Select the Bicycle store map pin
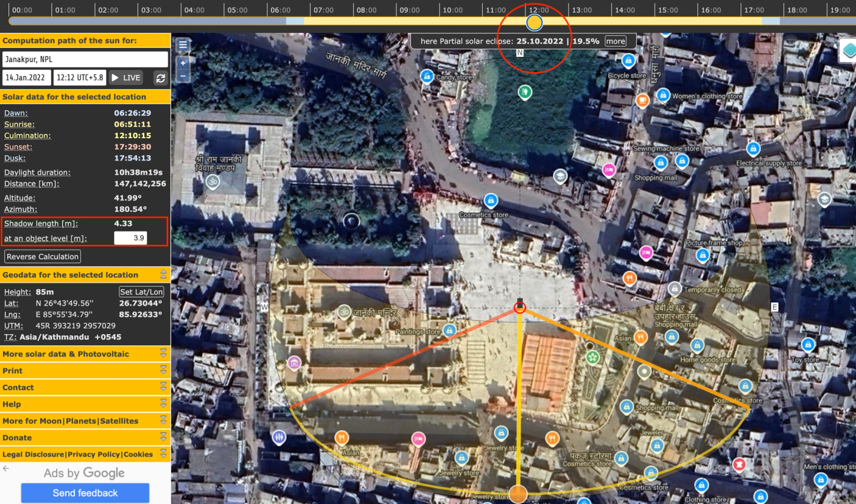Image resolution: width=856 pixels, height=504 pixels. click(628, 60)
